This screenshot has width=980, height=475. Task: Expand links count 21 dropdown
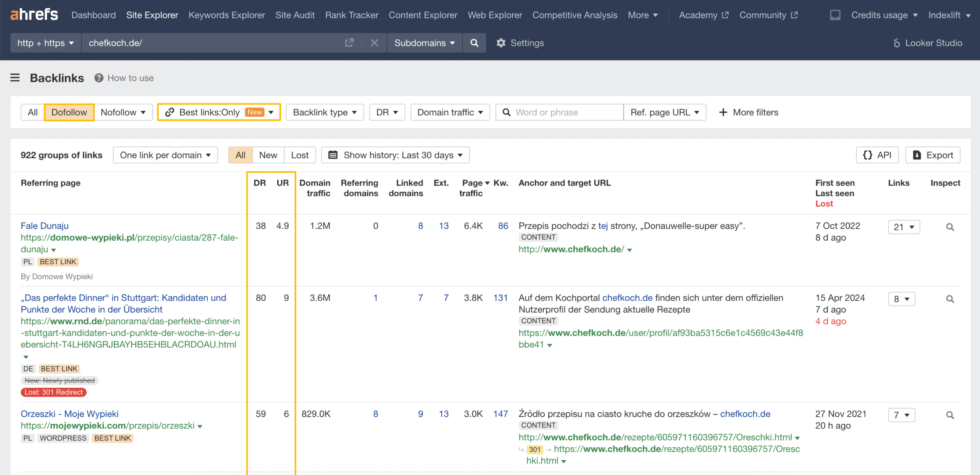[x=904, y=227]
